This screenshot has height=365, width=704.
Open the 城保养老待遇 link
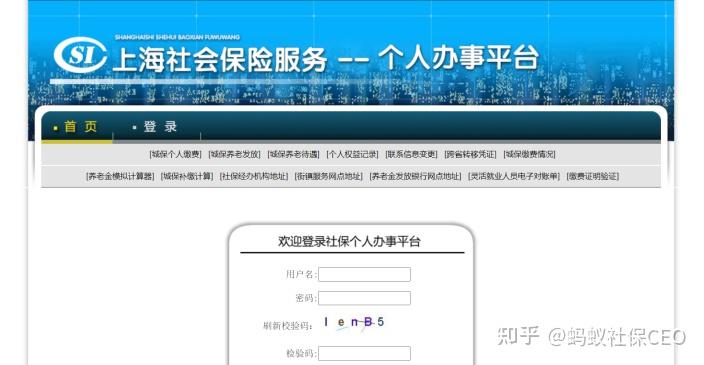[x=294, y=154]
